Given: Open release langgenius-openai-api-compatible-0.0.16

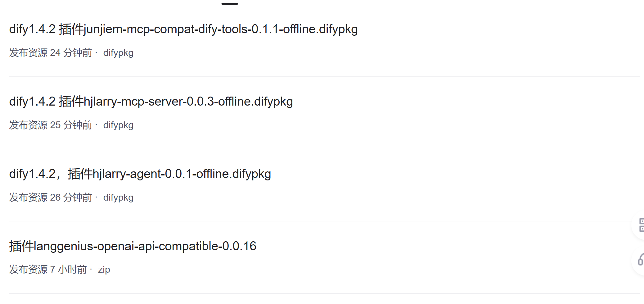Looking at the screenshot, I should point(133,246).
